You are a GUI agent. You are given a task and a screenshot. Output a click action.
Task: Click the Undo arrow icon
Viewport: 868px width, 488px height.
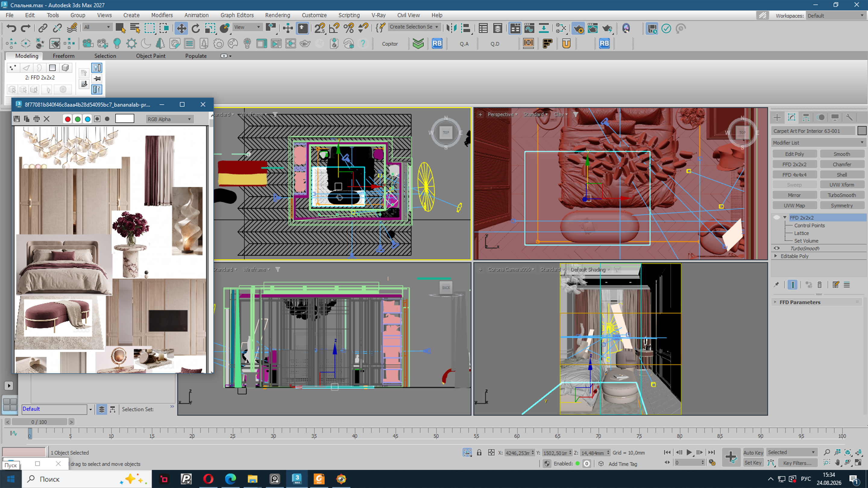tap(11, 28)
